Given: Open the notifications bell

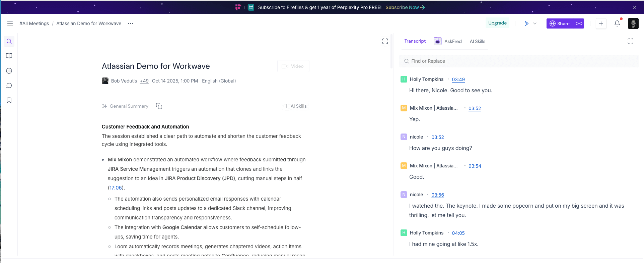Looking at the screenshot, I should coord(617,23).
